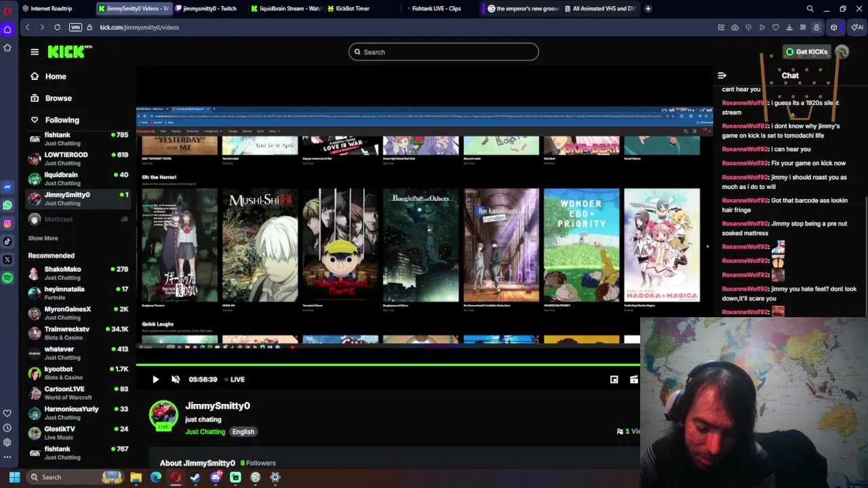Viewport: 868px width, 488px height.
Task: Click the Windows taskbar search box
Action: click(x=77, y=477)
